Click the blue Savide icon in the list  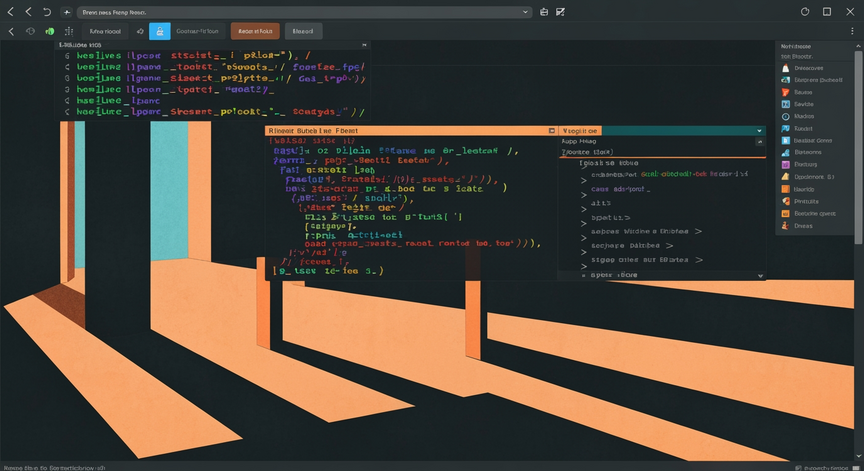tap(786, 104)
